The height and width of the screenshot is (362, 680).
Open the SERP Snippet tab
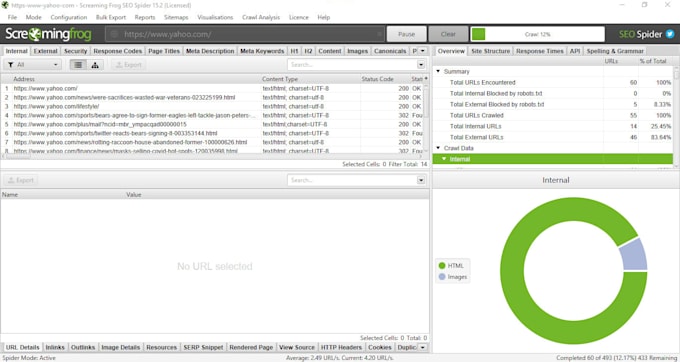click(203, 347)
